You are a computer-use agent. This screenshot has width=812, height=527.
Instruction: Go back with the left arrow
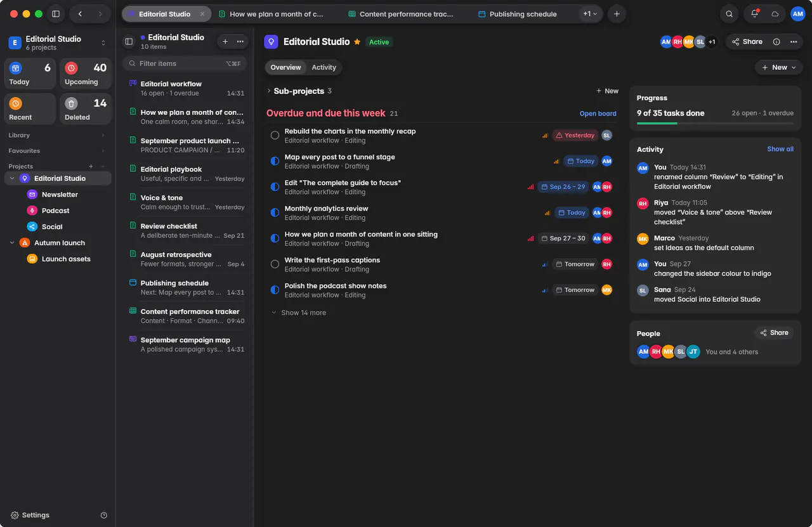[80, 14]
